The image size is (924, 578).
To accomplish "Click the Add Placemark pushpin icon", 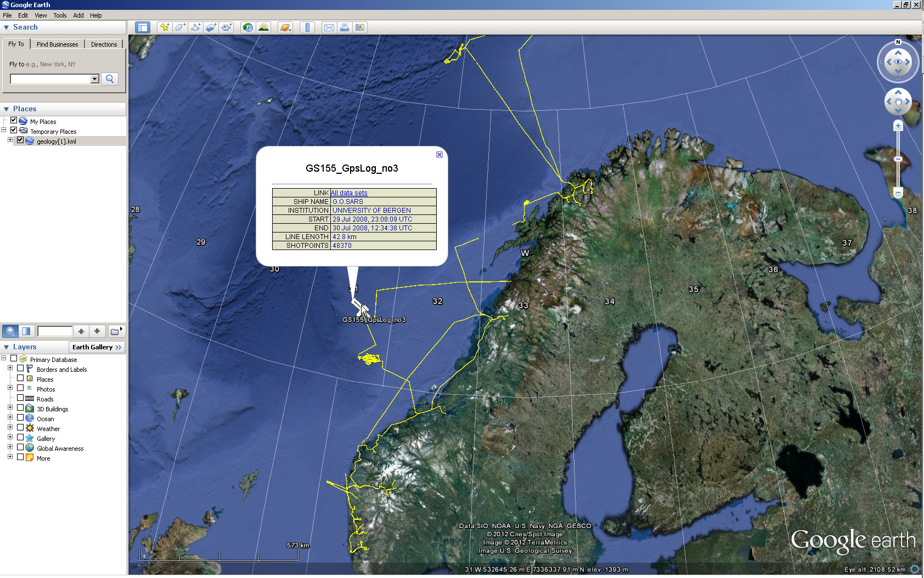I will (x=164, y=27).
